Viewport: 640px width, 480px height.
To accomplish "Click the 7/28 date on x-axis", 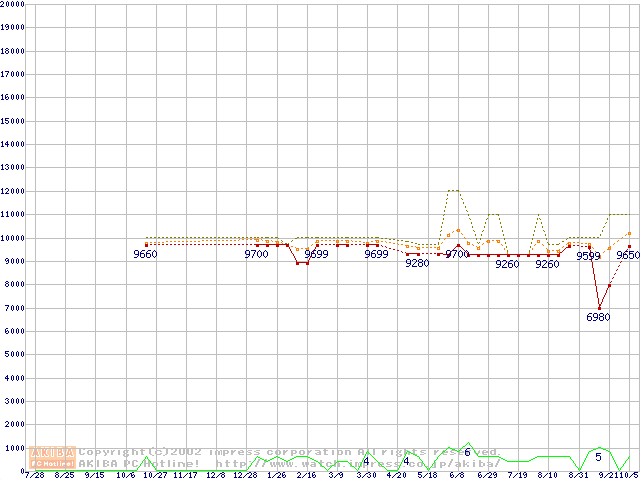I will pyautogui.click(x=34, y=476).
